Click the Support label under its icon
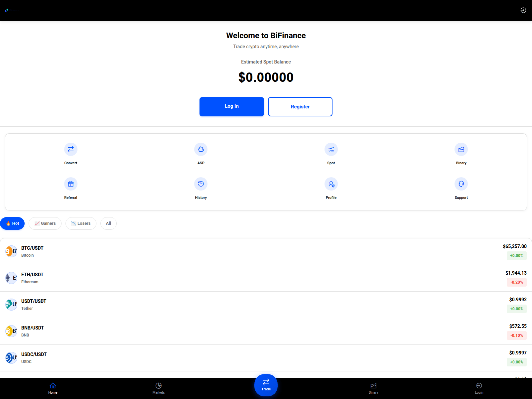Viewport: 532px width, 399px height. (x=461, y=198)
